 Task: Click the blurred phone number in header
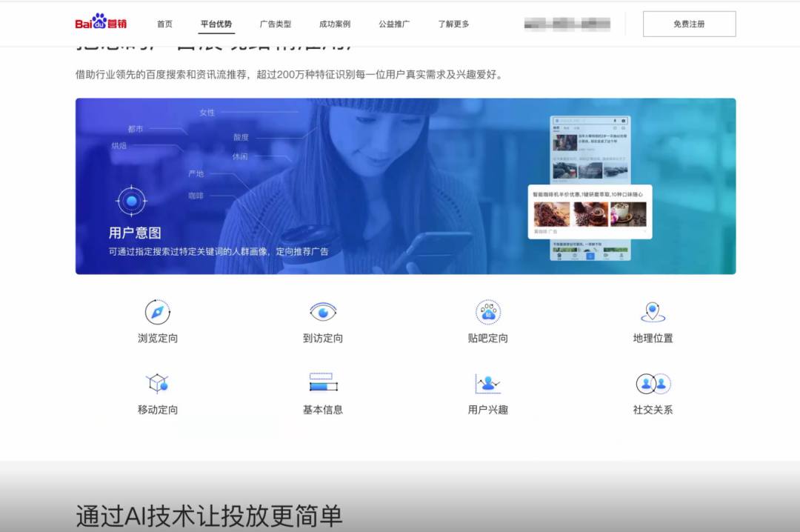[567, 24]
